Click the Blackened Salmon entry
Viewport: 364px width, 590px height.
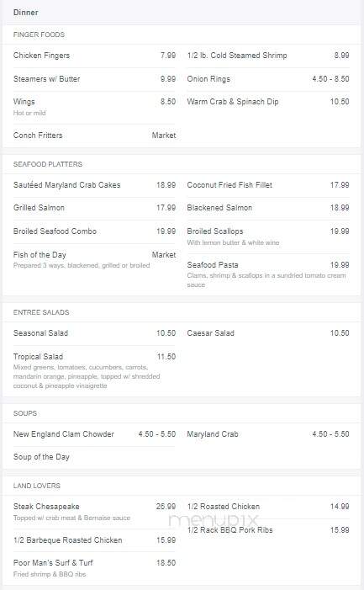coord(268,208)
